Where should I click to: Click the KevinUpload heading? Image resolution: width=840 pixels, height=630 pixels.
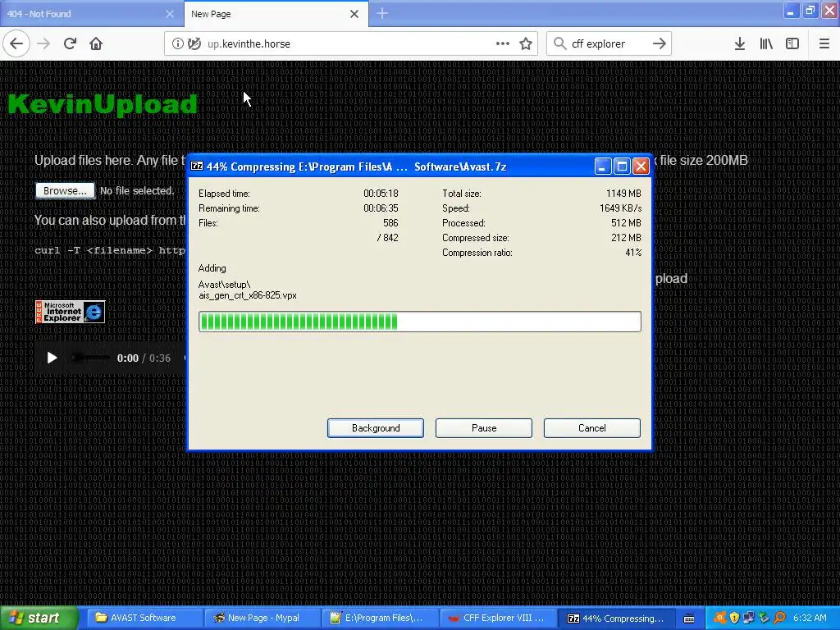click(x=103, y=104)
